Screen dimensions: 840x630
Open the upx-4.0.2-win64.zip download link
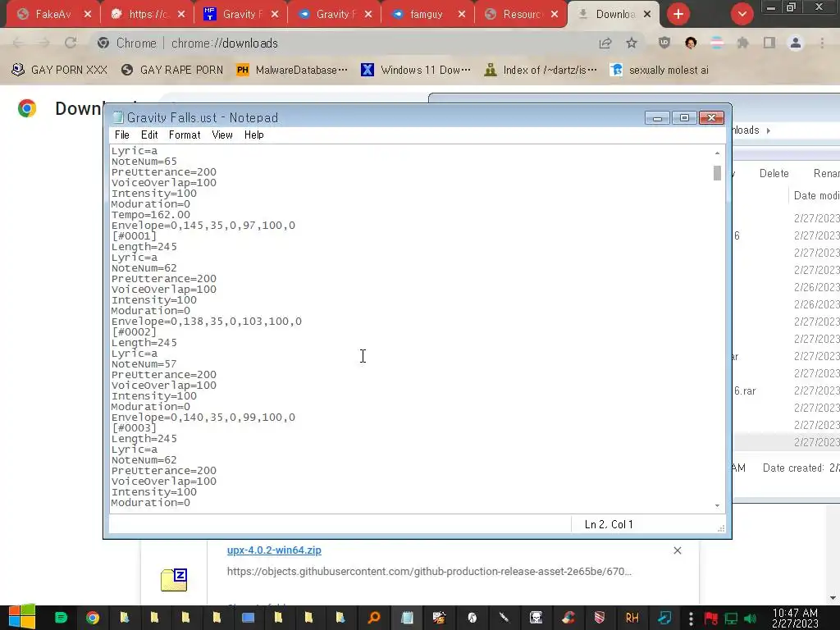coord(274,550)
